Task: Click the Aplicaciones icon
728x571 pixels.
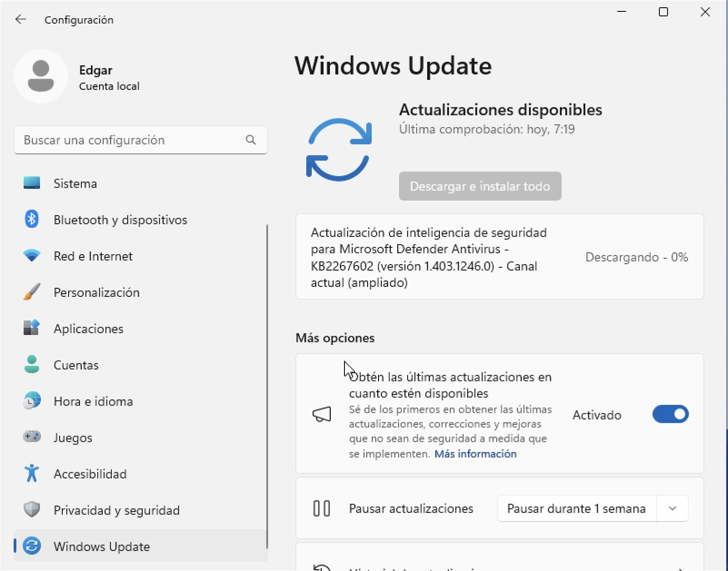Action: pos(32,328)
